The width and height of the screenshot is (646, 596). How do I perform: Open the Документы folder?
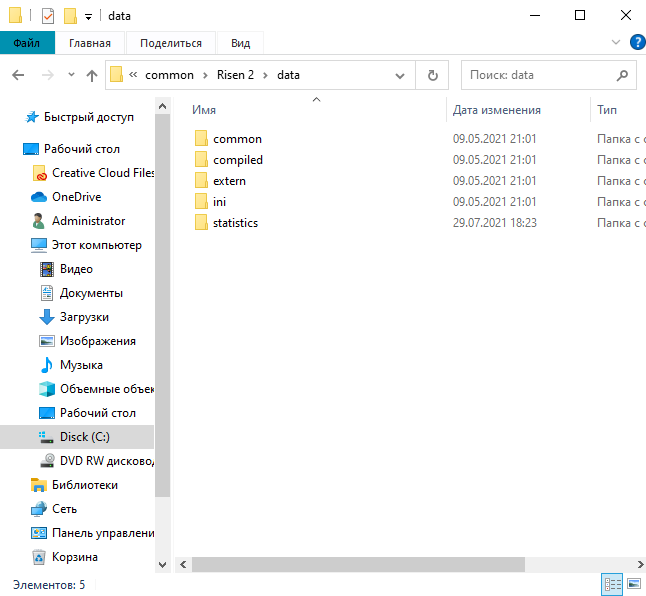(x=82, y=293)
